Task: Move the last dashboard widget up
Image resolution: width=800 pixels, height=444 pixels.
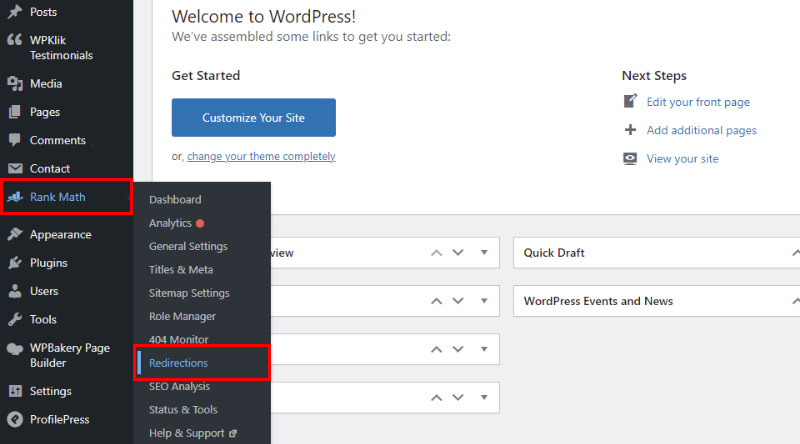Action: tap(436, 398)
